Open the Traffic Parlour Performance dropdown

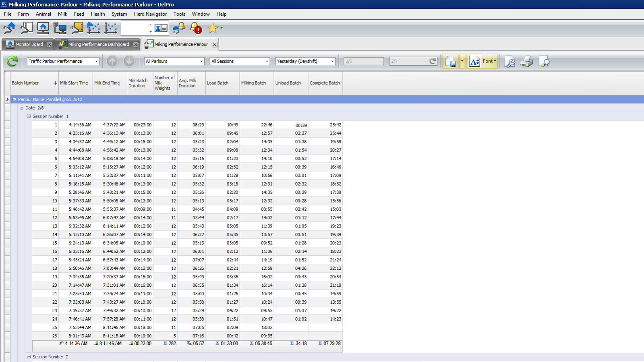96,61
